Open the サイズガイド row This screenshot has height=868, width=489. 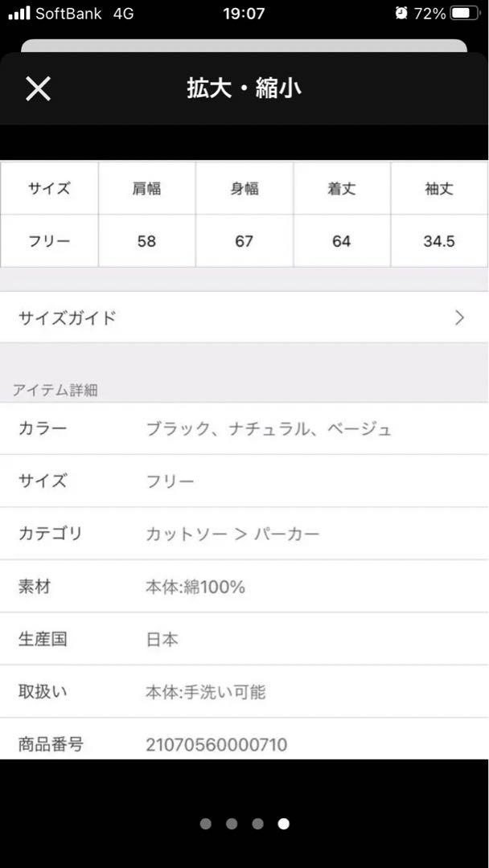click(244, 317)
